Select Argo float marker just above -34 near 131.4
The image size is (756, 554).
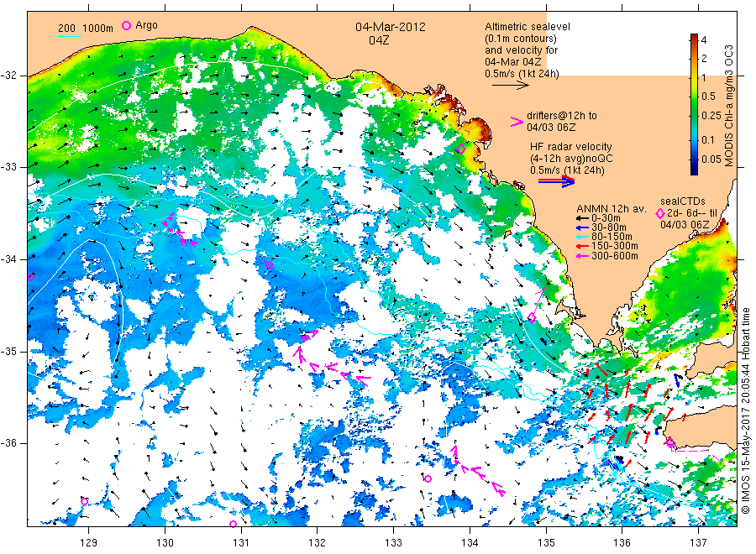pos(269,265)
